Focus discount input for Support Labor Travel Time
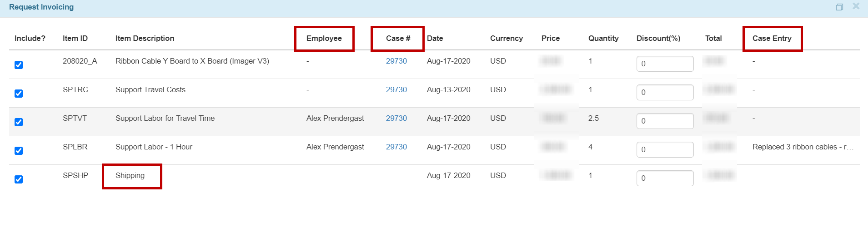This screenshot has width=868, height=228. click(664, 121)
